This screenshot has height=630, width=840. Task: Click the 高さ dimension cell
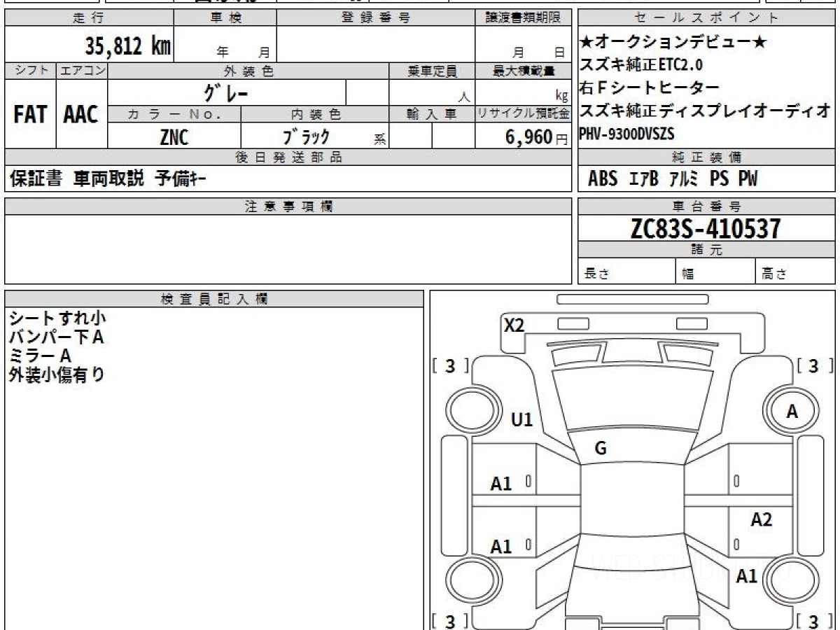796,272
